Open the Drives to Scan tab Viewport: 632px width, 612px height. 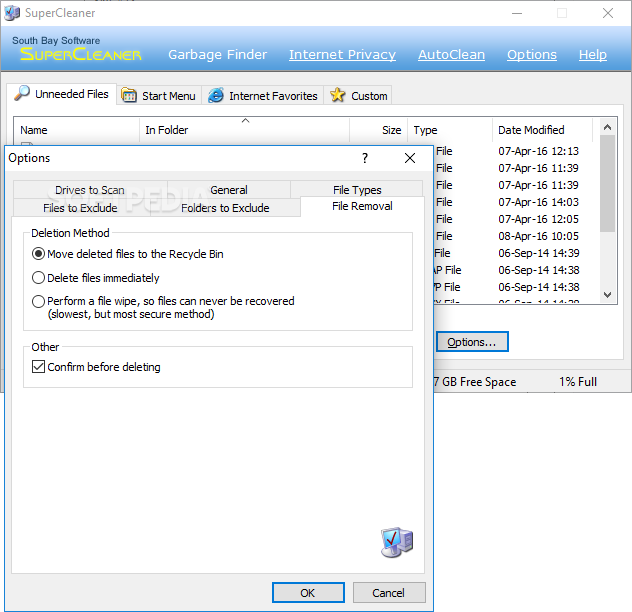[90, 190]
